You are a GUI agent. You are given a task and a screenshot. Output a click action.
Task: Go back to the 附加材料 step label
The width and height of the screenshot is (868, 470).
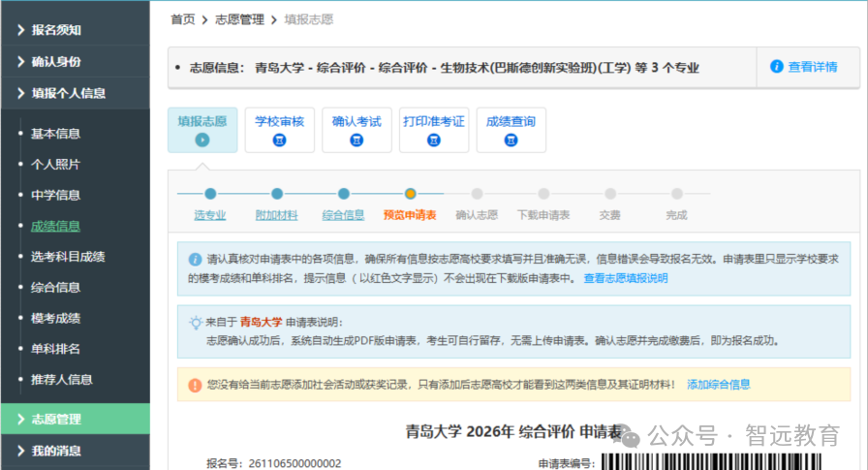click(x=277, y=215)
